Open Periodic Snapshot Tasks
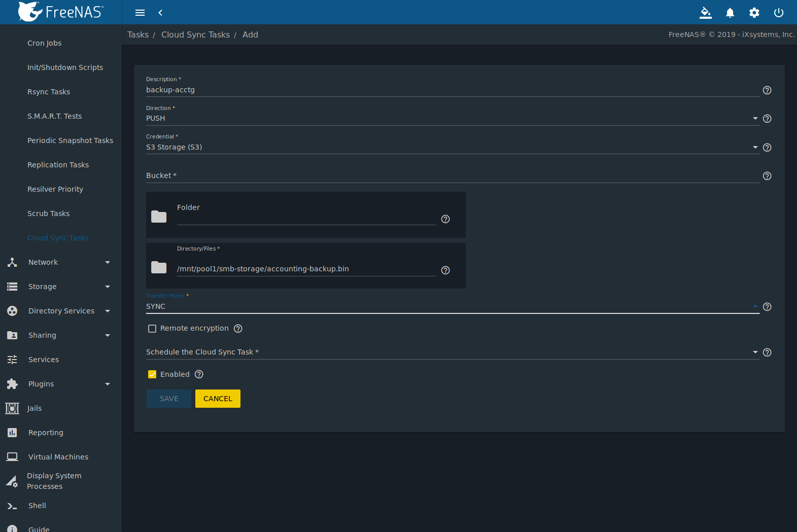 coord(70,140)
